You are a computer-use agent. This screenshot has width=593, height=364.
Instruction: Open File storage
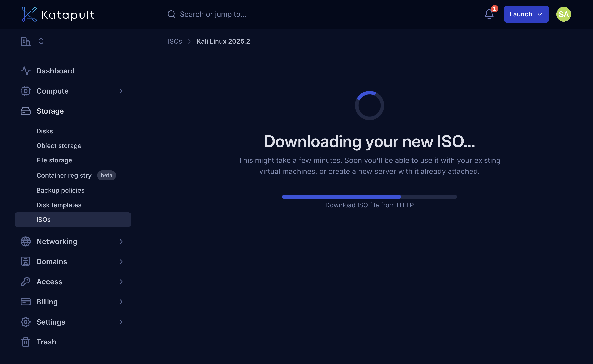[54, 160]
